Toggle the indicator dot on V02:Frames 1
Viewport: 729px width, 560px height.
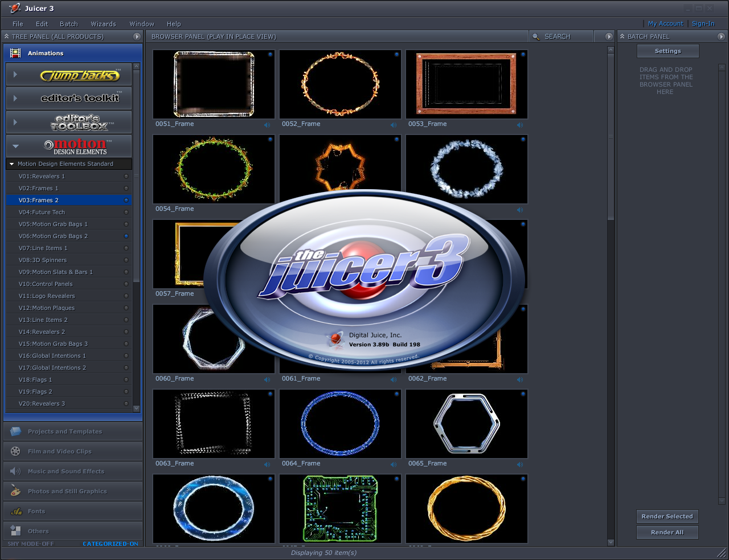tap(126, 188)
